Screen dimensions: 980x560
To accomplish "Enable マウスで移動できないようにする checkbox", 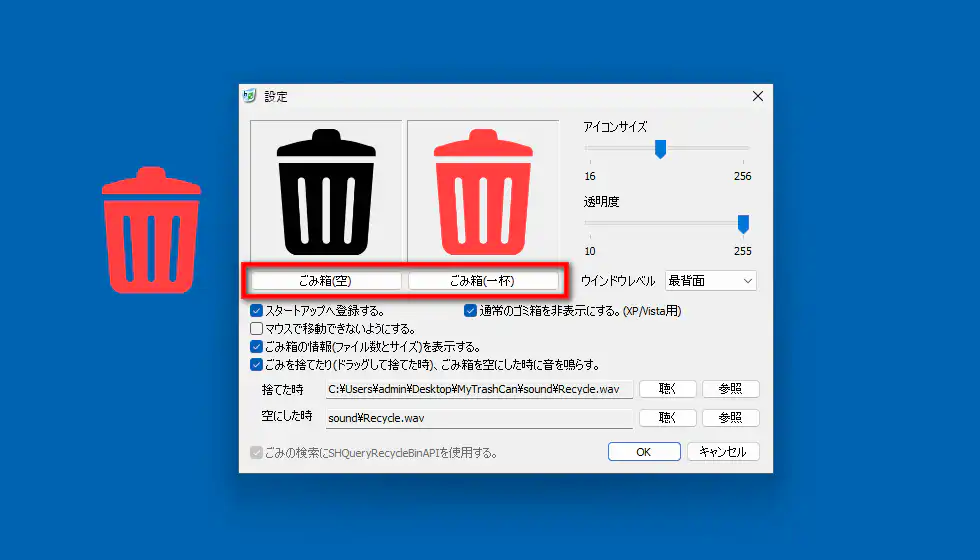I will [256, 329].
